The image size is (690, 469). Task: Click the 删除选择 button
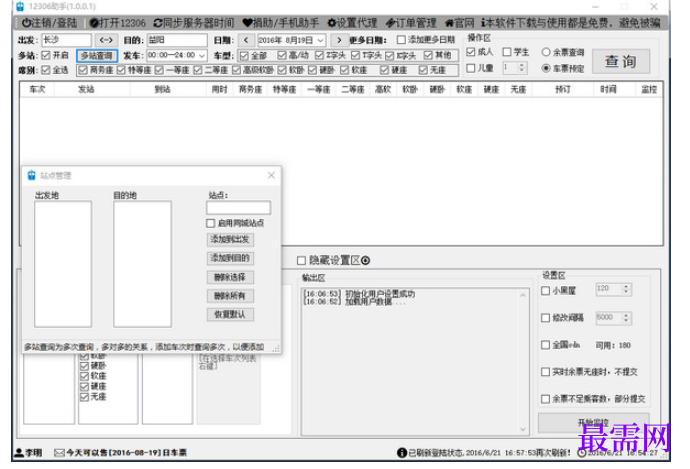click(x=230, y=277)
